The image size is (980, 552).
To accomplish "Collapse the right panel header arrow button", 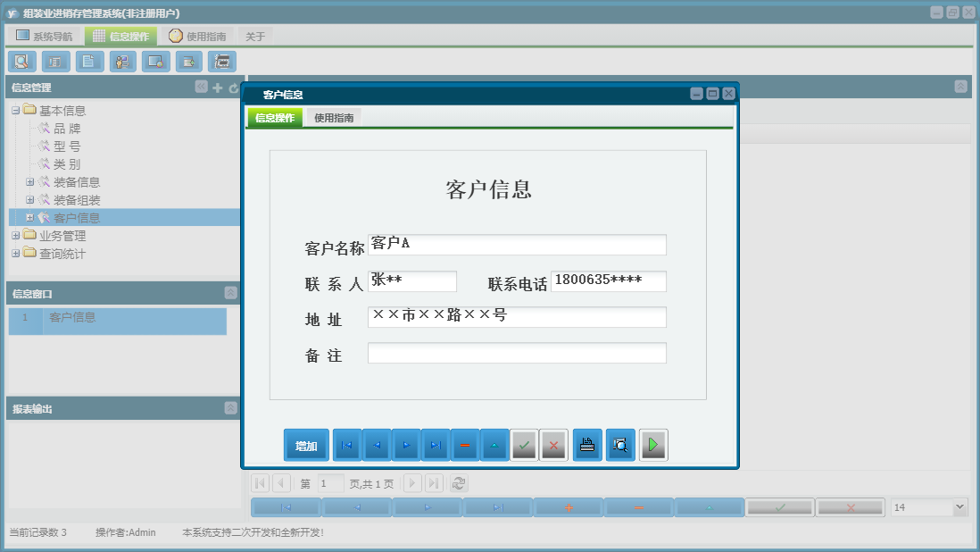I will 960,87.
